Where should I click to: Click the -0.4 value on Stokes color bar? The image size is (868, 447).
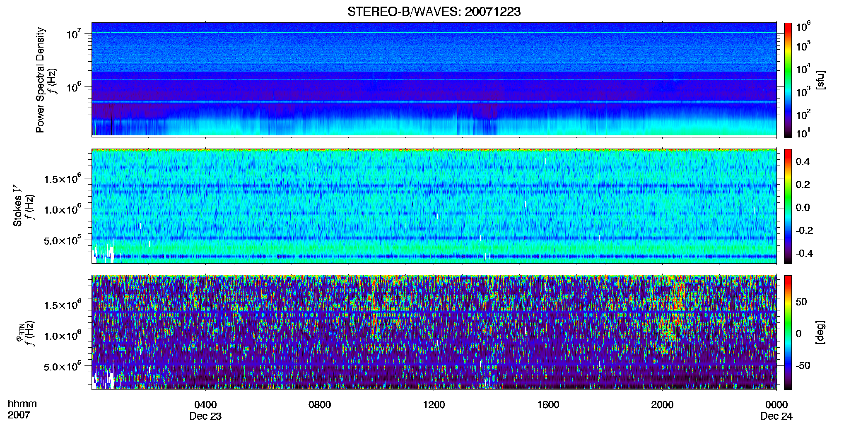(x=804, y=254)
